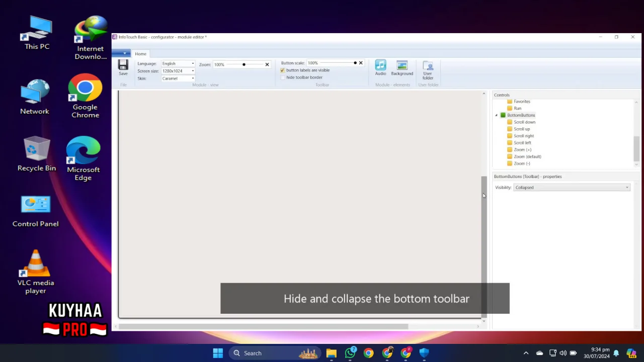Open This PC desktop icon
The width and height of the screenshot is (644, 362).
[37, 33]
